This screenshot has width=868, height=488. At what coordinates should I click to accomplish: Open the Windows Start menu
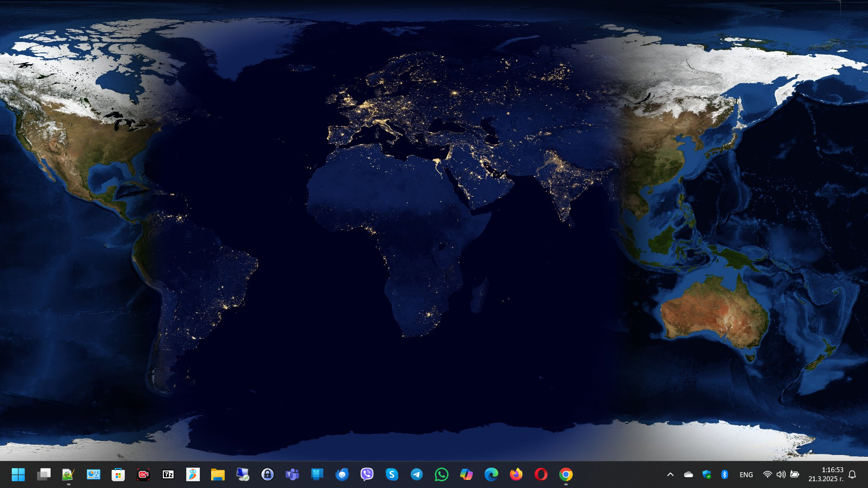19,474
